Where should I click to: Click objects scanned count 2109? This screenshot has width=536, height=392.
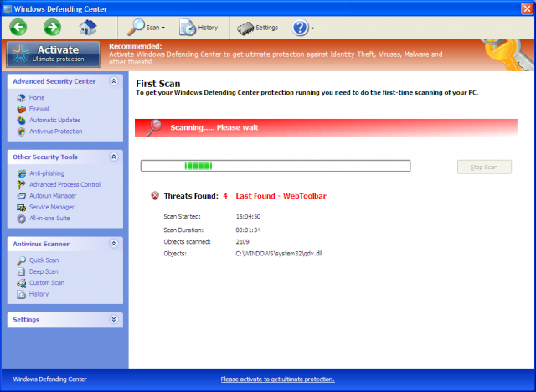click(x=242, y=242)
